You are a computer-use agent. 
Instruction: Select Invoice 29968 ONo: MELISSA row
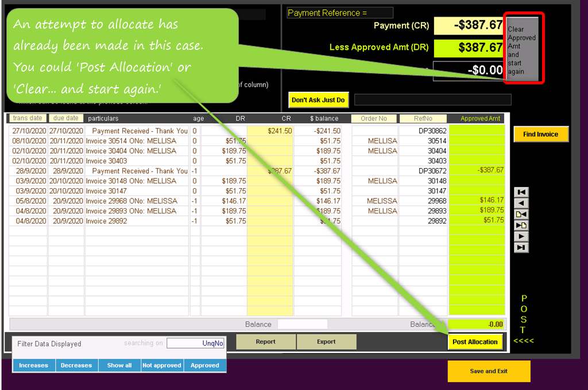click(x=257, y=201)
